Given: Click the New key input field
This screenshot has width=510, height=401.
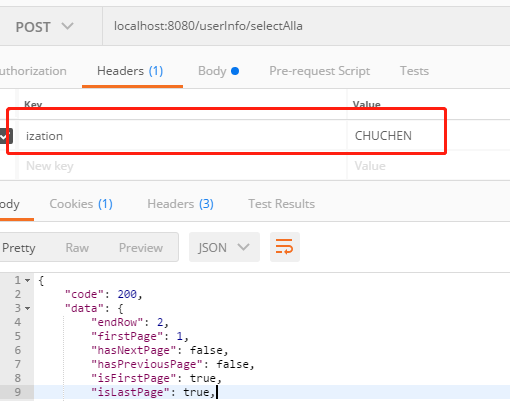Looking at the screenshot, I should [183, 166].
